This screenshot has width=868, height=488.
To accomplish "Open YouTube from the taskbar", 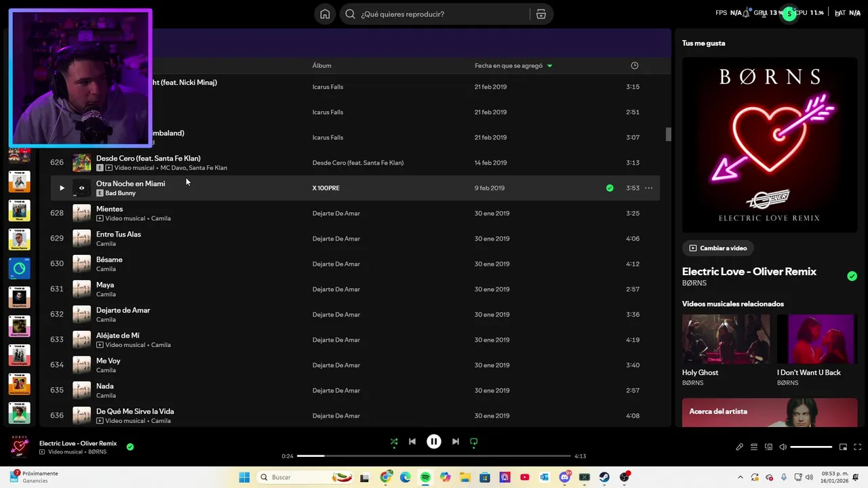I will 525,477.
